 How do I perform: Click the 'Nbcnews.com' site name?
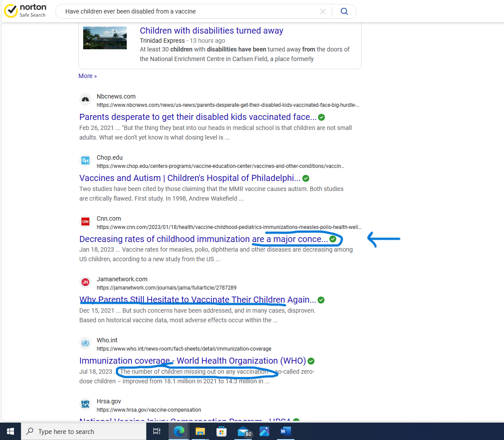[x=116, y=96]
